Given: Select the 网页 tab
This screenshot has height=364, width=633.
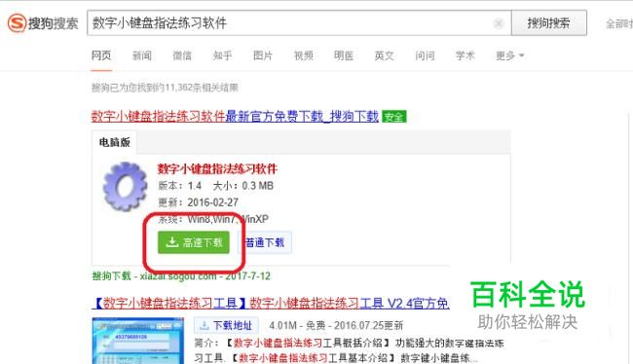Looking at the screenshot, I should (101, 55).
